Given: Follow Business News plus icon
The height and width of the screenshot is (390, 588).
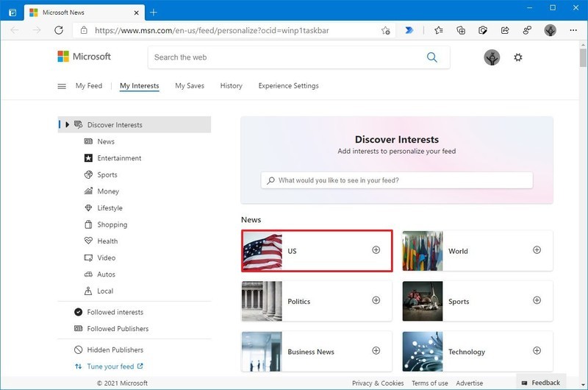Looking at the screenshot, I should point(376,350).
